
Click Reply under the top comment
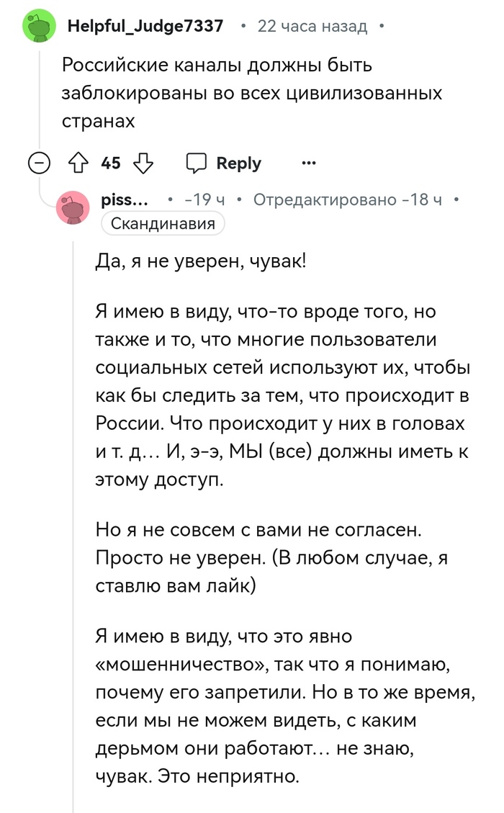224,163
